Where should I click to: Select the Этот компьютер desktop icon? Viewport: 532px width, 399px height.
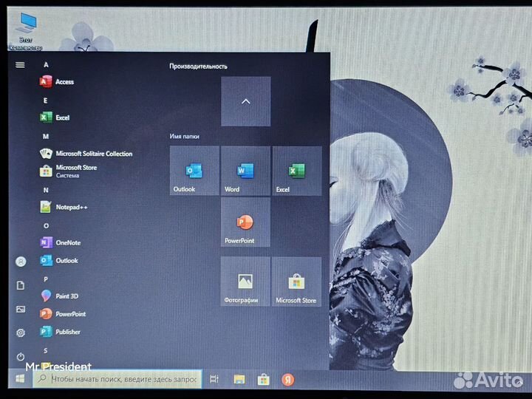pos(27,31)
